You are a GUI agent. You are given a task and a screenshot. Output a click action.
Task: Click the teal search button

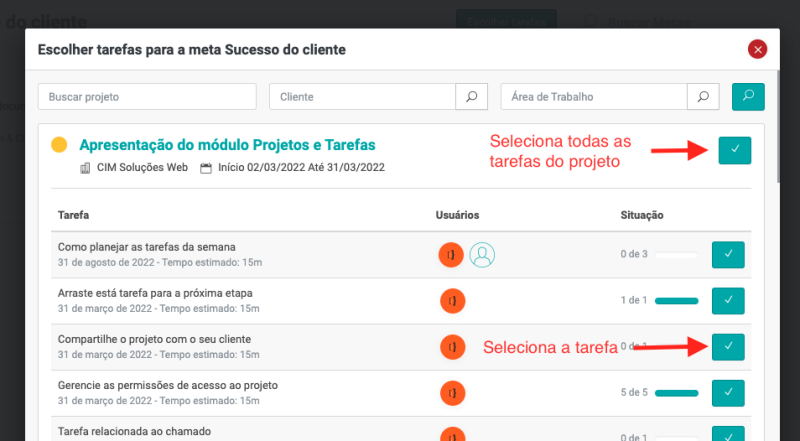point(748,96)
